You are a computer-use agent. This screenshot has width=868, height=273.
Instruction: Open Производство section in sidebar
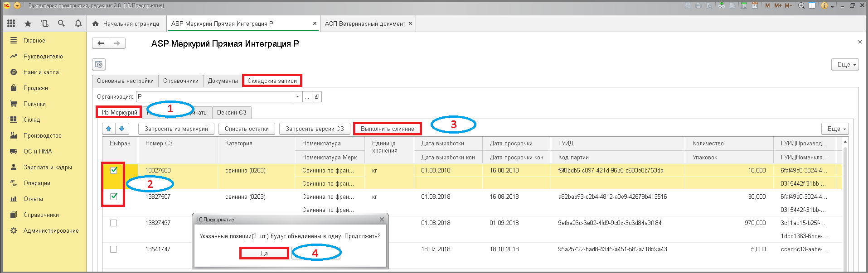click(x=43, y=135)
